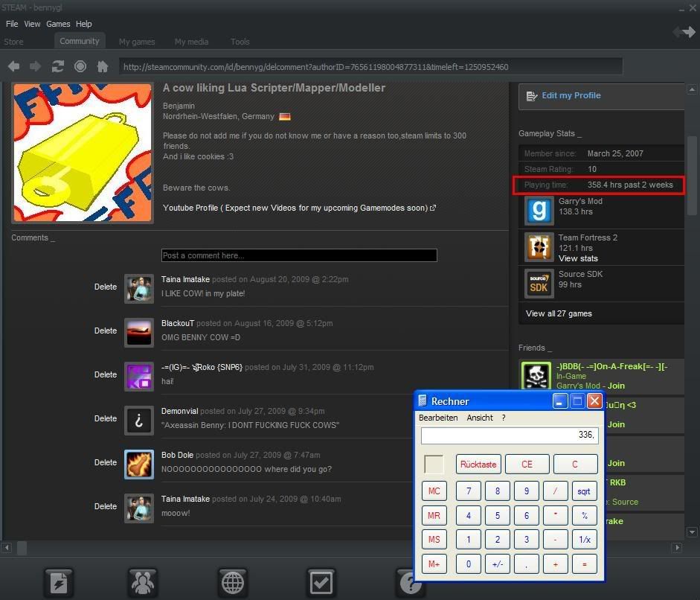Open Demonvial's question mark avatar

pos(139,420)
